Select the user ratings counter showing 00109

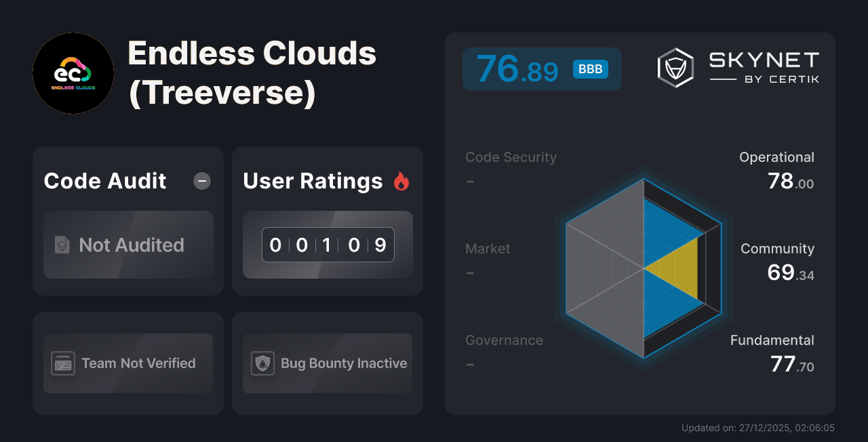[328, 245]
